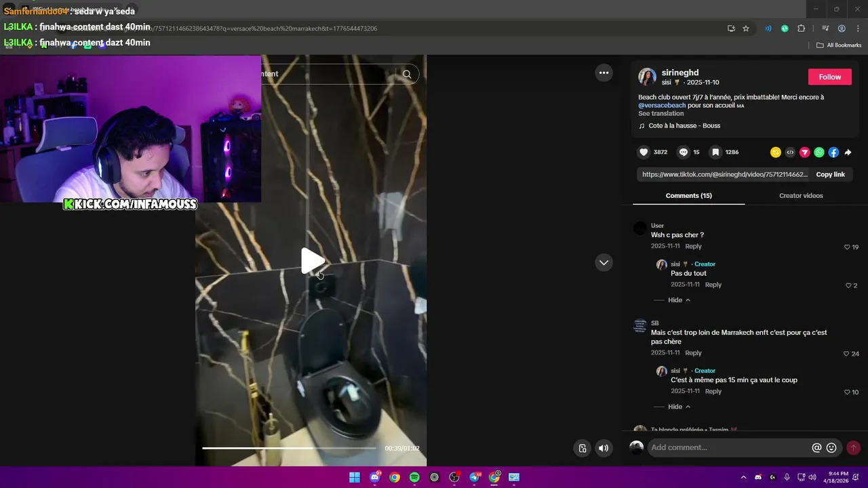The width and height of the screenshot is (868, 488).
Task: Open Chrome media controls icon
Action: 825,28
